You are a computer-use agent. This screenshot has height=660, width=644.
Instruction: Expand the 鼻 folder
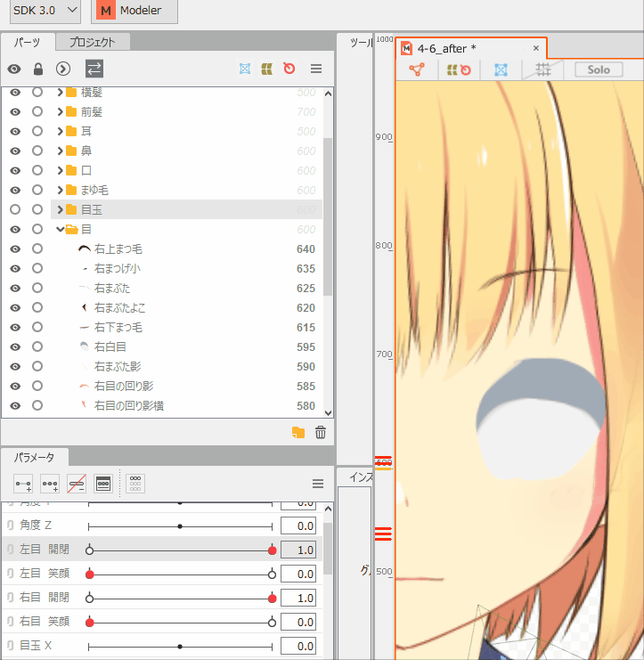pos(60,151)
